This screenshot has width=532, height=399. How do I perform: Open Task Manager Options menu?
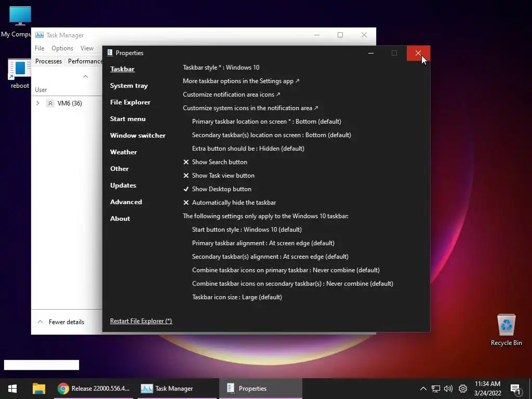click(62, 48)
